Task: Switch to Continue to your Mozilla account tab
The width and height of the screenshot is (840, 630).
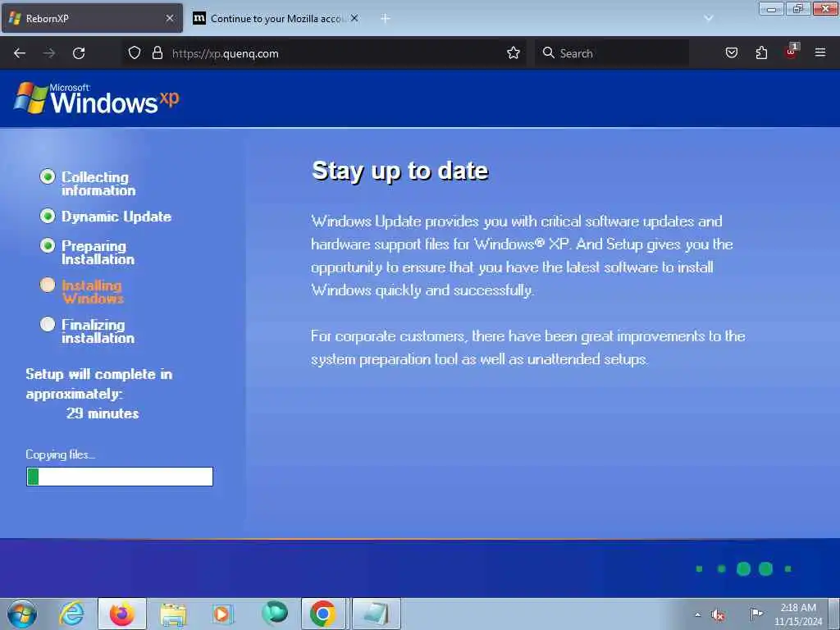Action: (x=276, y=18)
